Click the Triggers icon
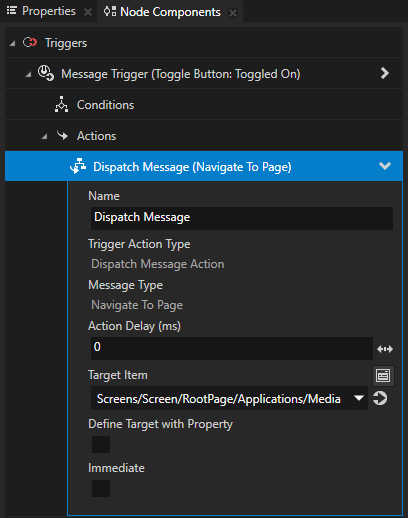Viewport: 408px width, 518px height. pos(30,43)
